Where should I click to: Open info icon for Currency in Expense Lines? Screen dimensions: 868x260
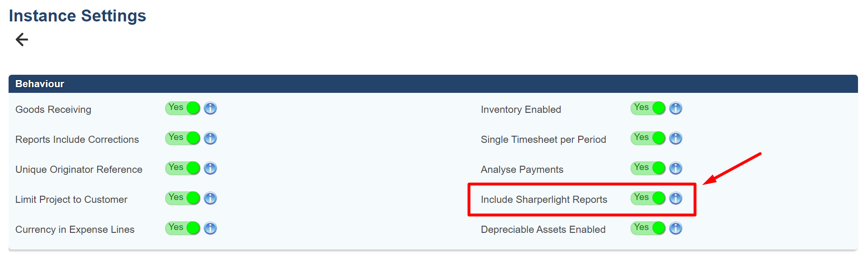coord(210,229)
